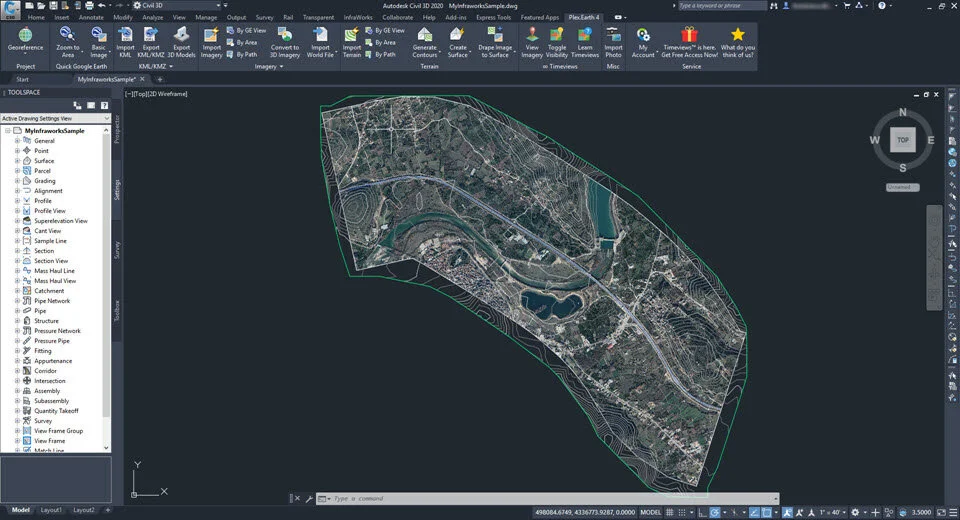Click the Basic Image tool
Image resolution: width=960 pixels, height=520 pixels.
99,41
